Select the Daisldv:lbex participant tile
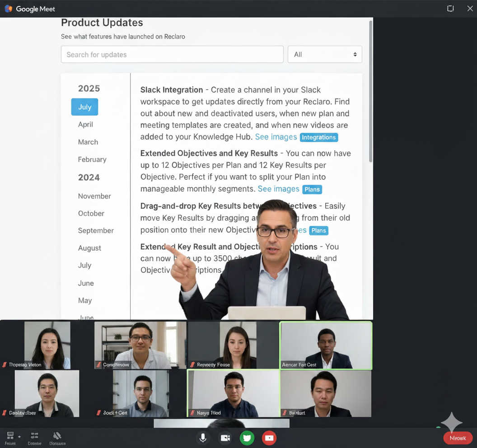 tap(47, 393)
